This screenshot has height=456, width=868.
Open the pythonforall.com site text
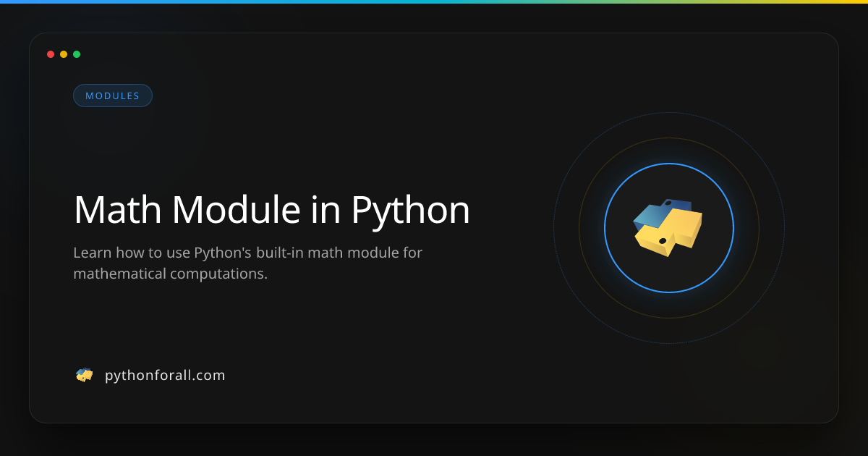(165, 375)
